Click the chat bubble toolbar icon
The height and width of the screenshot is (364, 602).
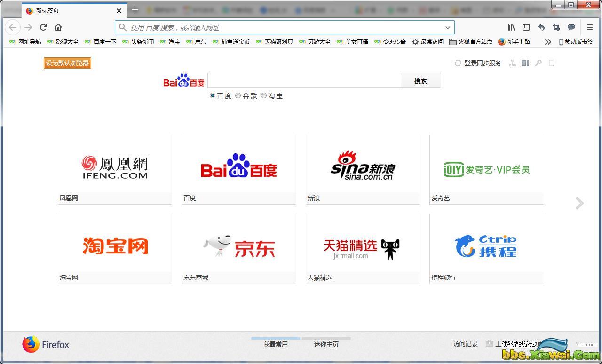tap(571, 27)
